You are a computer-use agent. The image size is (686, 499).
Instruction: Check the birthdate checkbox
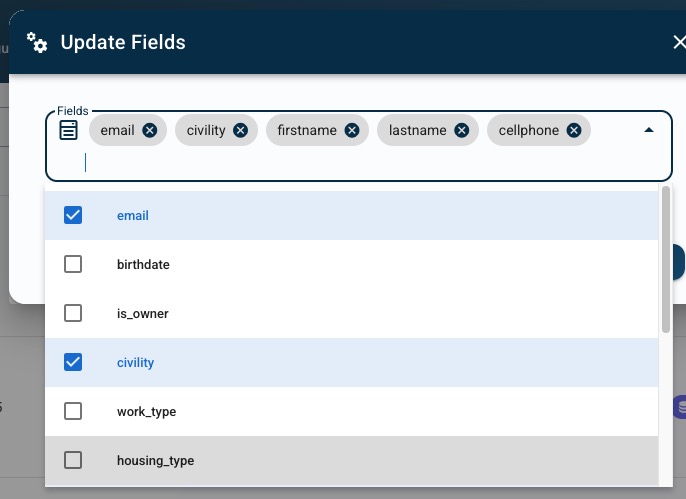coord(73,264)
